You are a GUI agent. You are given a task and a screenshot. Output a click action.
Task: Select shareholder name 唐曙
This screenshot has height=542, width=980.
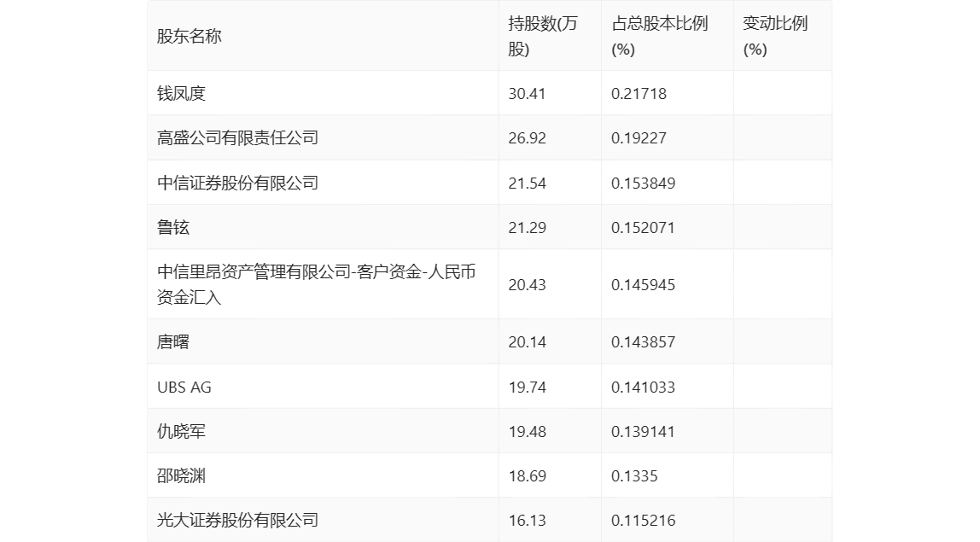click(x=173, y=342)
